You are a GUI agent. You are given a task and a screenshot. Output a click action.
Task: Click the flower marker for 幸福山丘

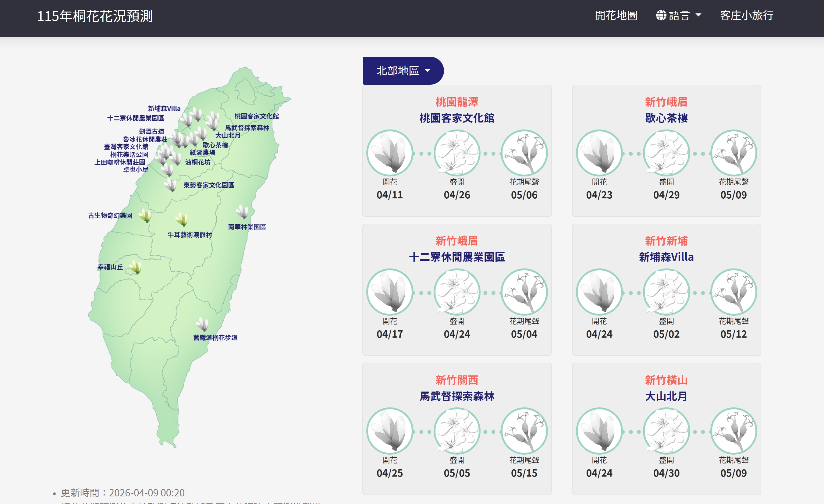pos(136,267)
